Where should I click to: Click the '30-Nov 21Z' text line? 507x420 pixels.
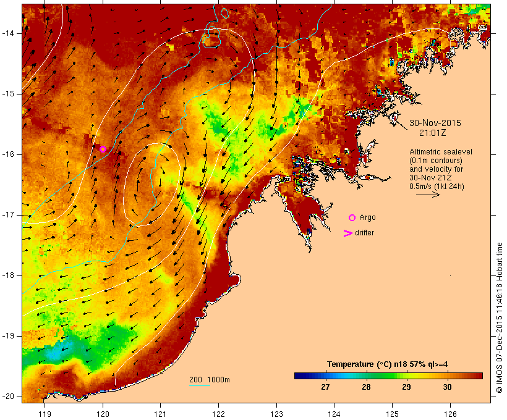point(430,178)
